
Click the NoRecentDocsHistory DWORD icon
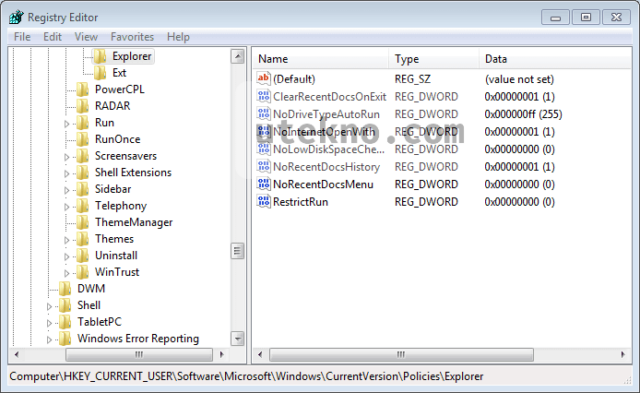tap(264, 167)
